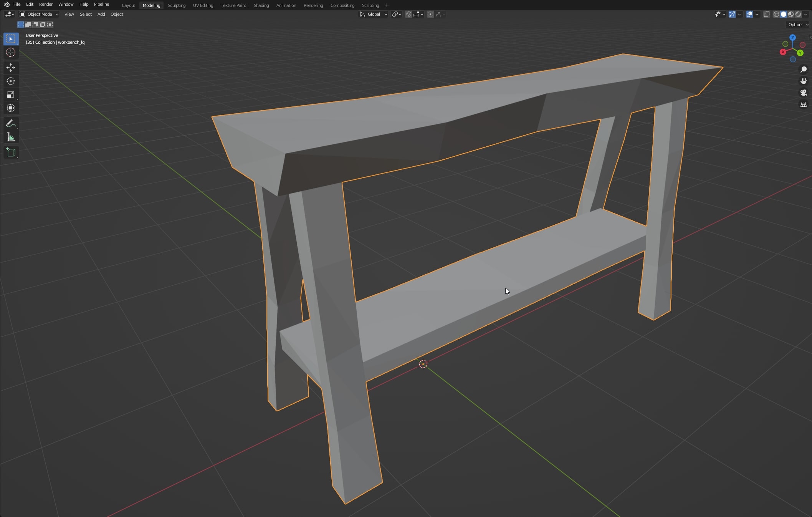The width and height of the screenshot is (812, 517).
Task: Click the camera view icon
Action: 803,93
